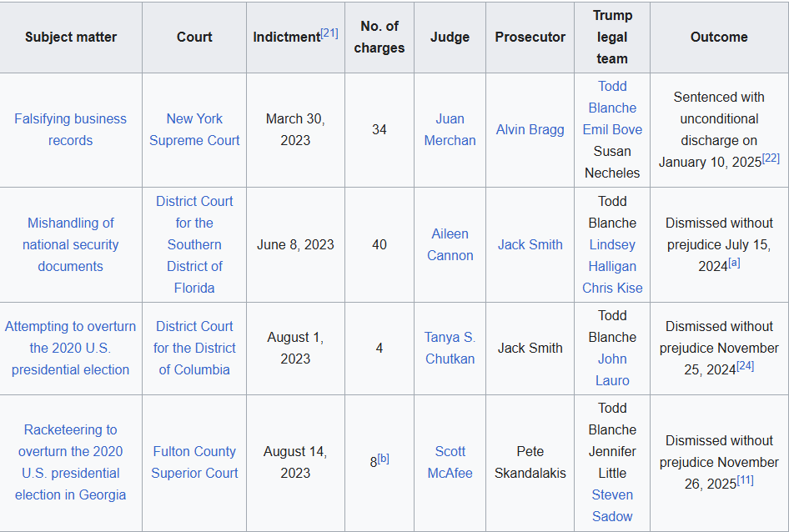789x532 pixels.
Task: Open Mishandling of national security documents link
Action: (x=70, y=244)
